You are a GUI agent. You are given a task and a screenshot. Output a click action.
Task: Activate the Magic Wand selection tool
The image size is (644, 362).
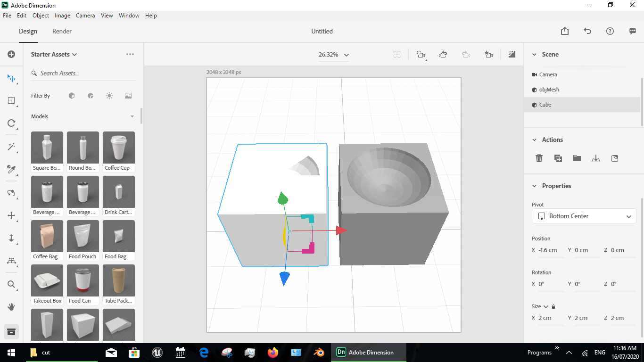pos(11,147)
